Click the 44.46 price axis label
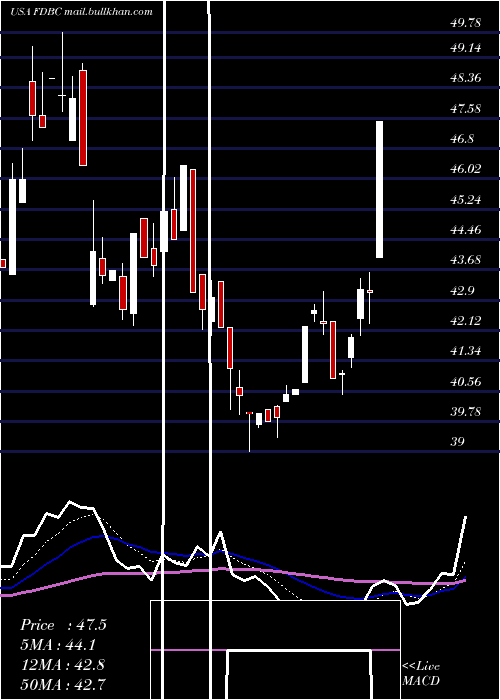Viewport: 500px width, 700px height. [x=466, y=230]
